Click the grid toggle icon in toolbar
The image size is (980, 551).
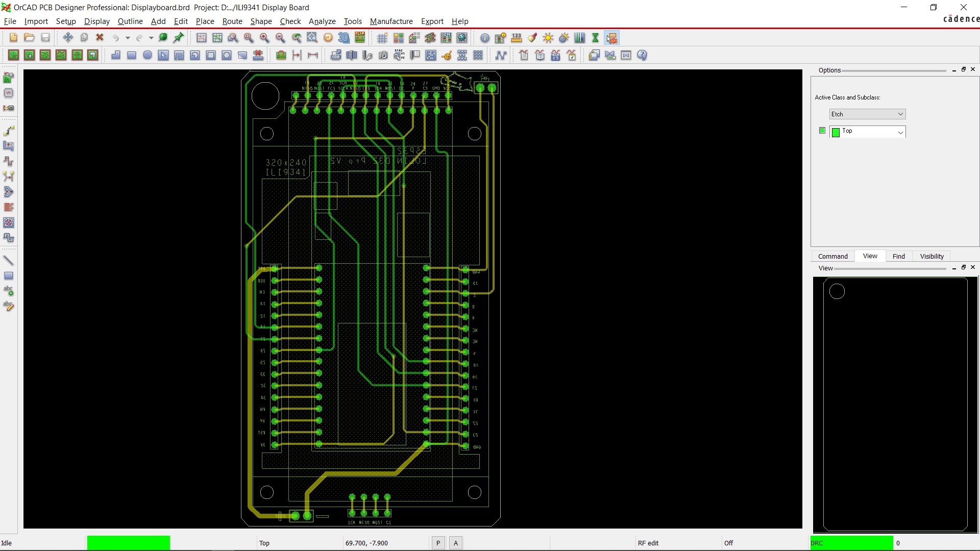coord(383,38)
